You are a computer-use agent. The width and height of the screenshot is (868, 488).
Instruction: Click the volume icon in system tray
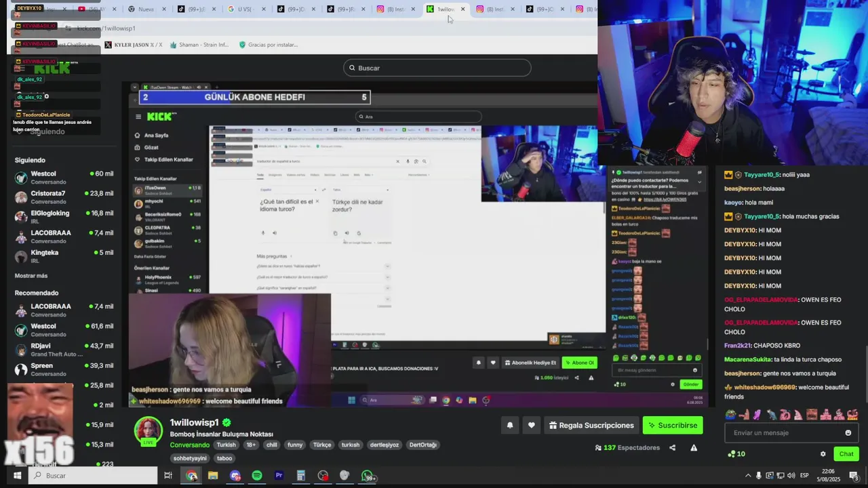coord(791,476)
